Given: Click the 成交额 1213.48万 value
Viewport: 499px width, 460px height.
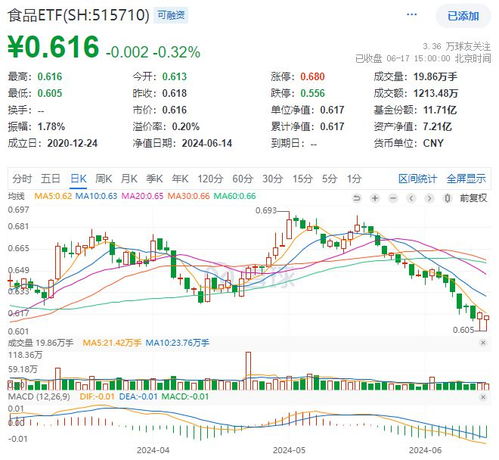Looking at the screenshot, I should coord(436,93).
